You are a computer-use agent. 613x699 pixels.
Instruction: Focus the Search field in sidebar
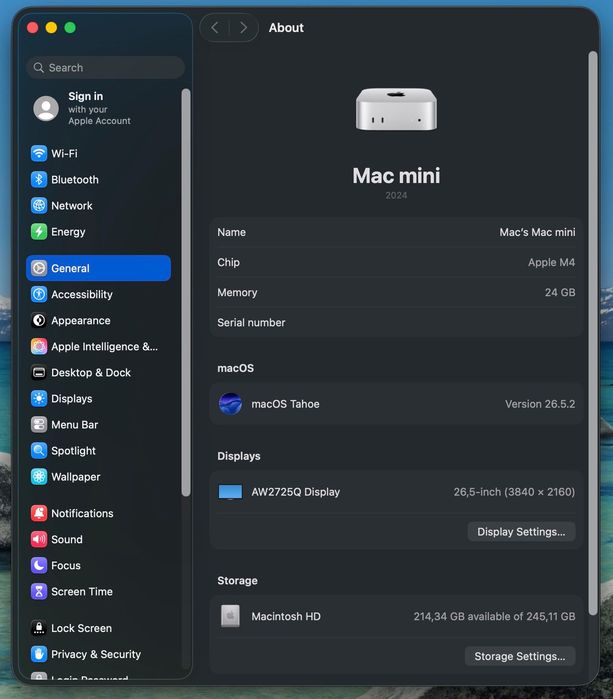(x=106, y=68)
